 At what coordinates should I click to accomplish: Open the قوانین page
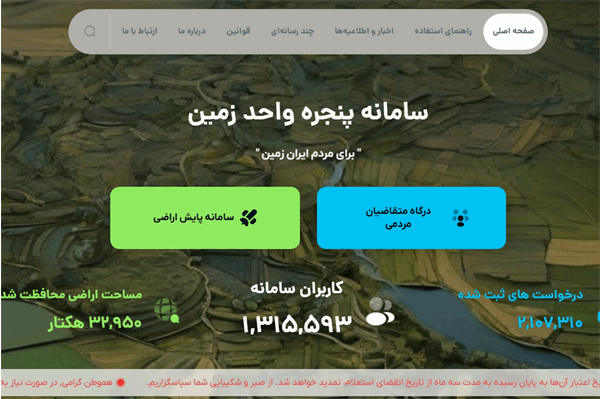(238, 31)
